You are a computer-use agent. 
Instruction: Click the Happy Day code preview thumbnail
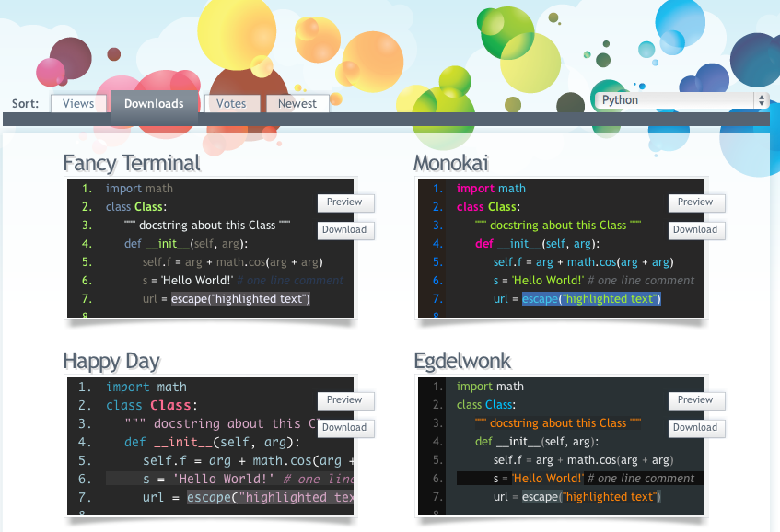click(x=210, y=446)
